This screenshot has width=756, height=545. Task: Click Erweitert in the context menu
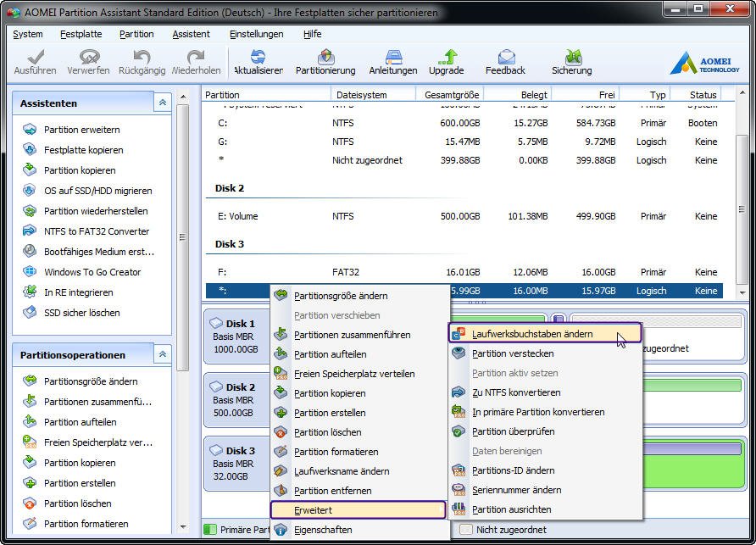point(359,510)
